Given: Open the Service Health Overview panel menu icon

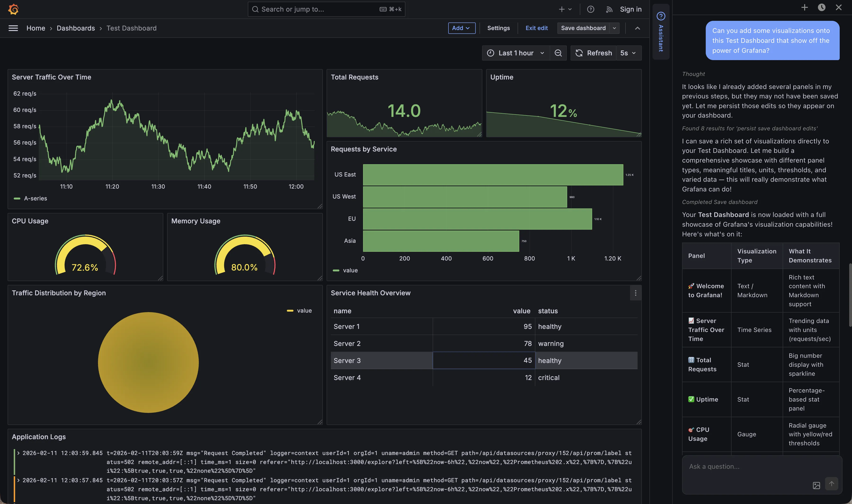Looking at the screenshot, I should coord(635,293).
